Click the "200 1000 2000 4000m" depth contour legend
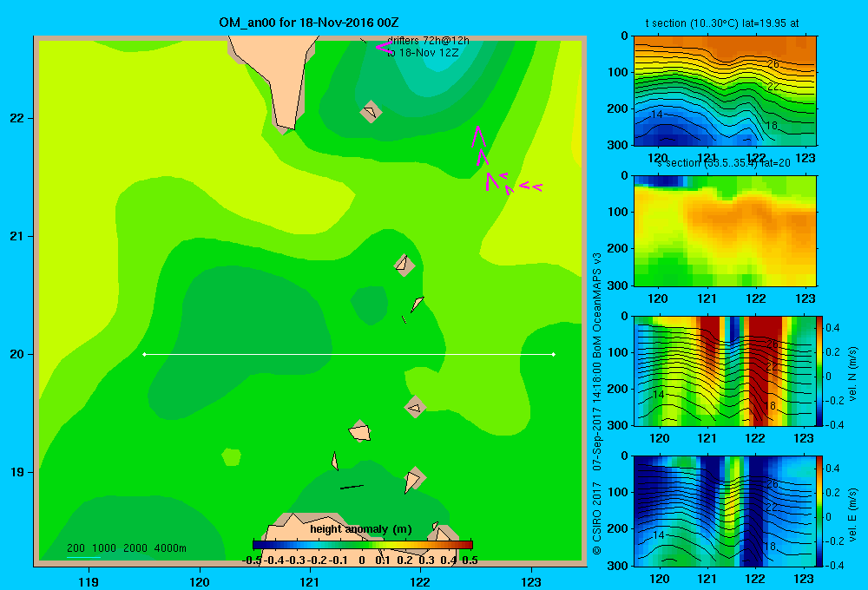Image resolution: width=868 pixels, height=590 pixels. (x=127, y=548)
